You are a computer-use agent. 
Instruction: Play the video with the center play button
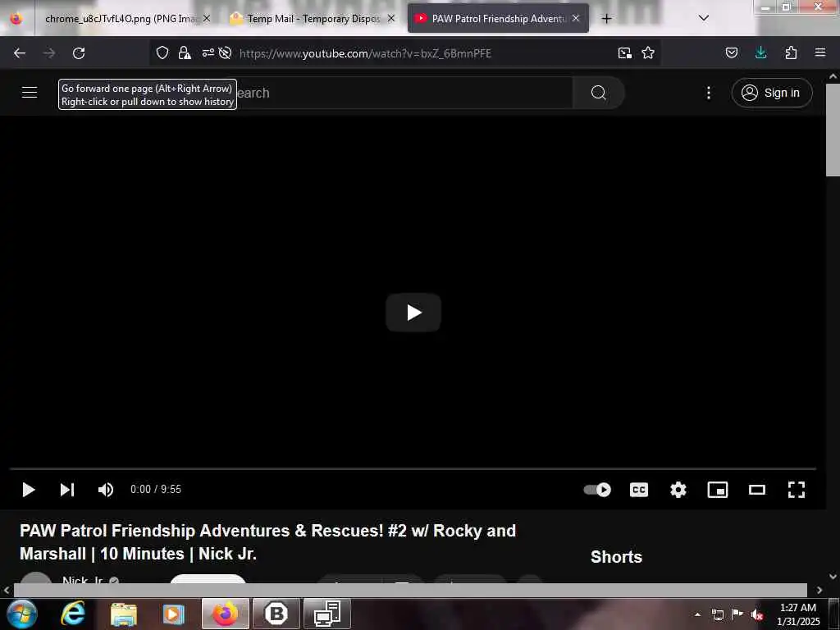point(413,313)
